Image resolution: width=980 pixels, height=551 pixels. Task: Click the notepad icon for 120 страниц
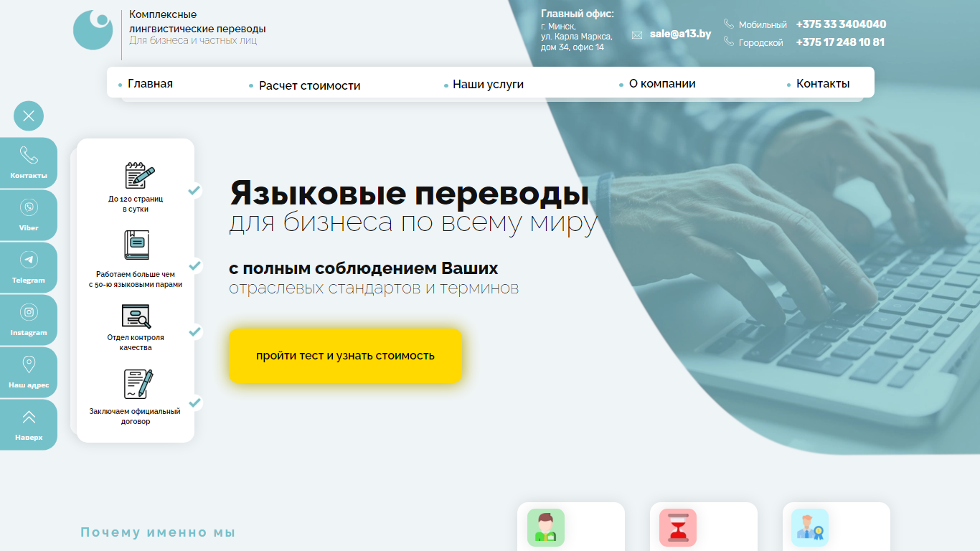click(x=139, y=176)
